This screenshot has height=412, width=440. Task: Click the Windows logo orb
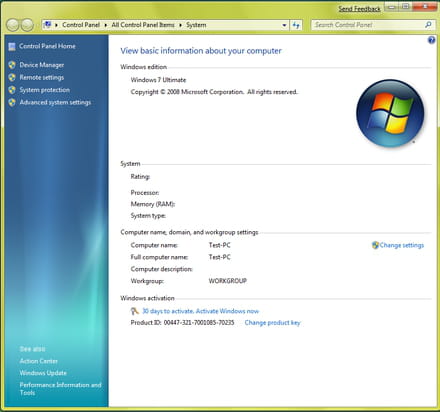tap(390, 113)
